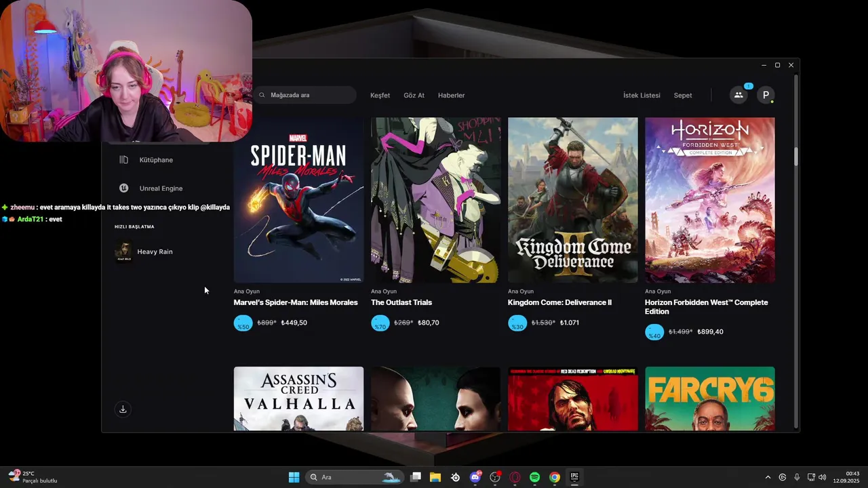Click the network icon in the system tray

click(811, 477)
